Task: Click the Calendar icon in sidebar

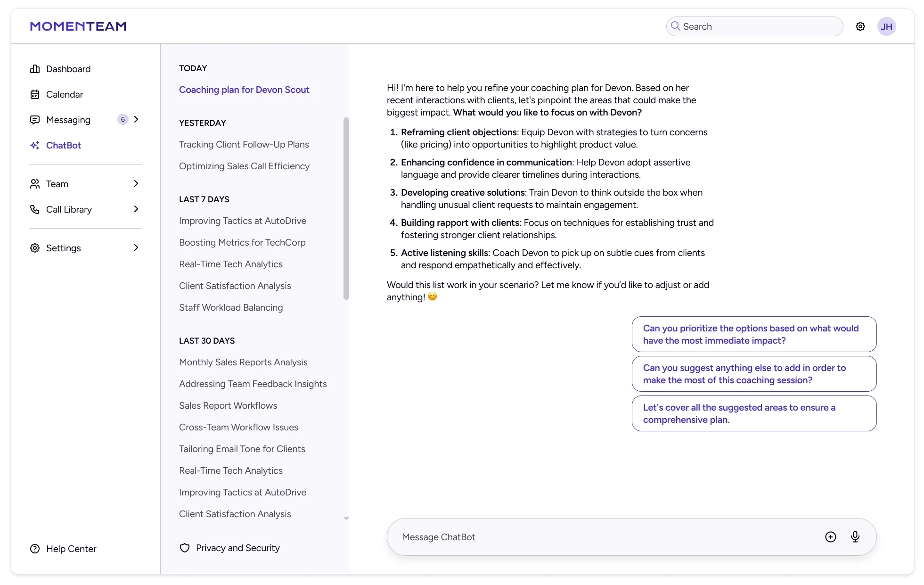Action: coord(35,94)
